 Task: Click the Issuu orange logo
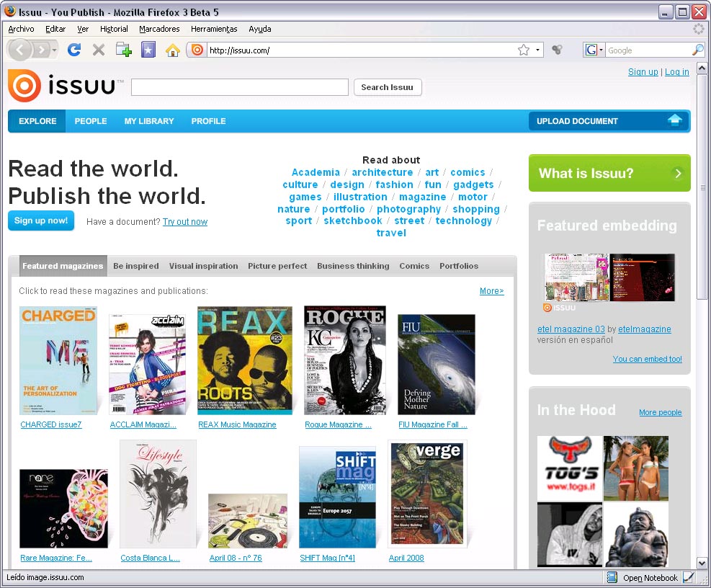[24, 86]
